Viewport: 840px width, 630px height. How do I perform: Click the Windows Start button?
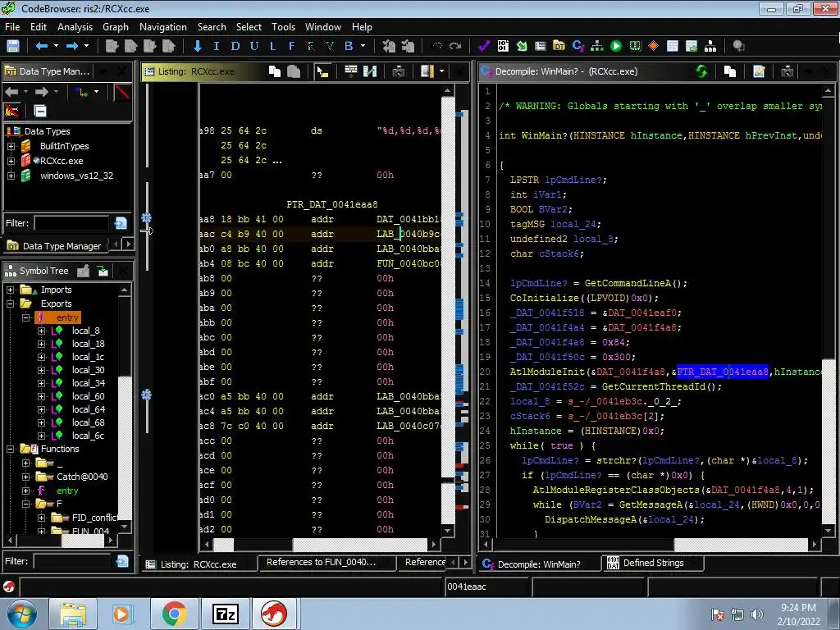[22, 614]
